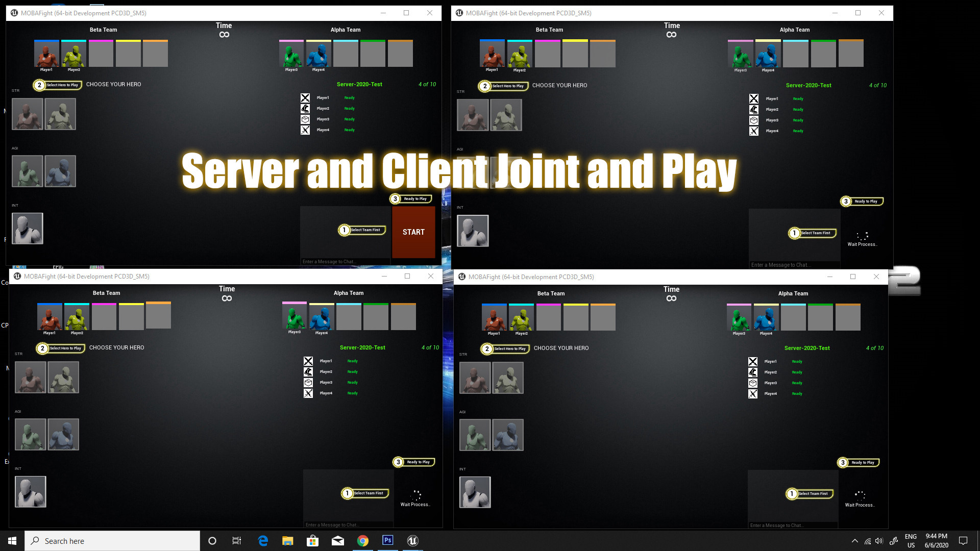The height and width of the screenshot is (551, 980).
Task: Launch Google Chrome from the taskbar
Action: click(x=363, y=540)
